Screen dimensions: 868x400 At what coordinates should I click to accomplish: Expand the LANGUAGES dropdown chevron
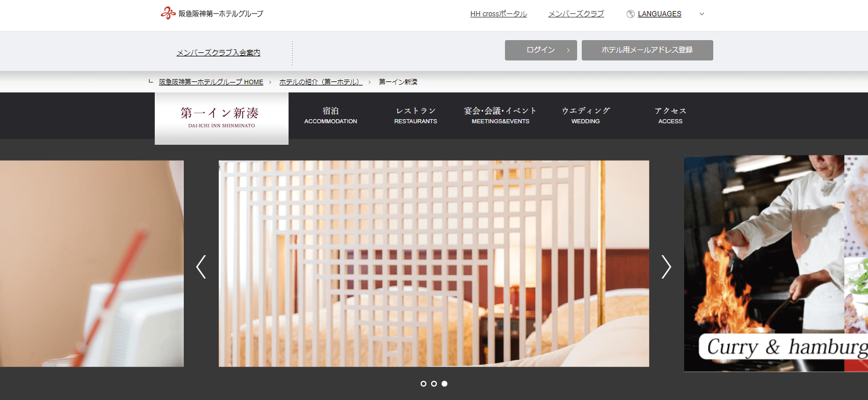[702, 14]
